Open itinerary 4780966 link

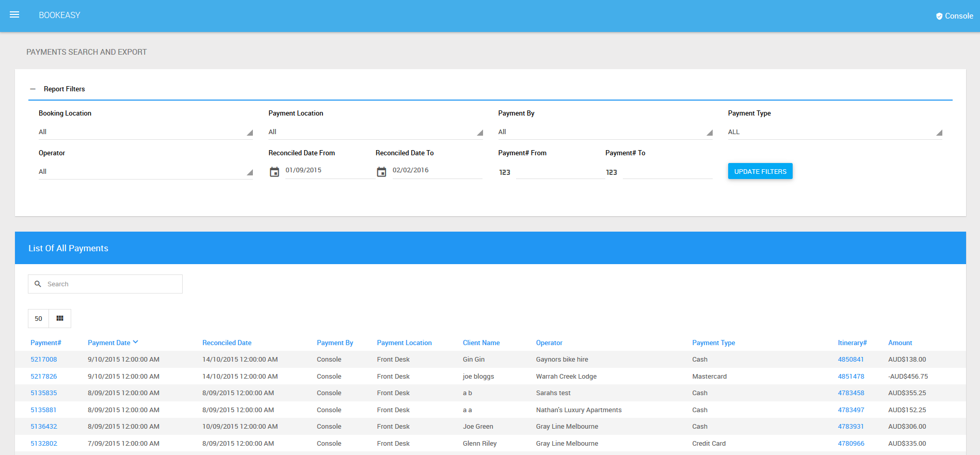(x=851, y=444)
